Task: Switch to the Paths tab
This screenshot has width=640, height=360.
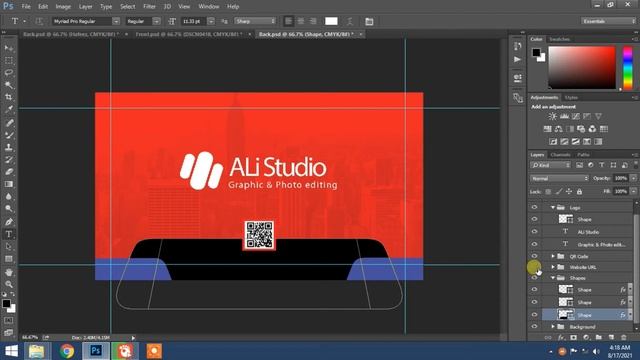Action: point(583,155)
